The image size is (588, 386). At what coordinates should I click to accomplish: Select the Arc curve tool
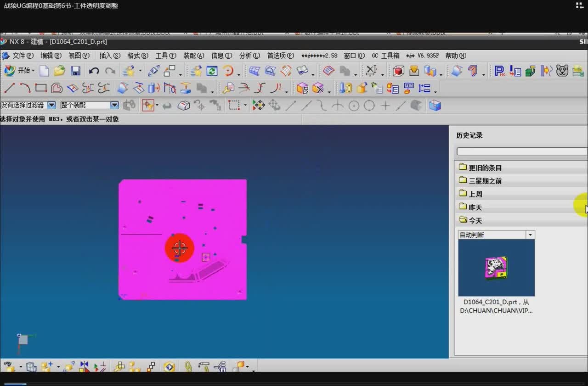[x=25, y=88]
